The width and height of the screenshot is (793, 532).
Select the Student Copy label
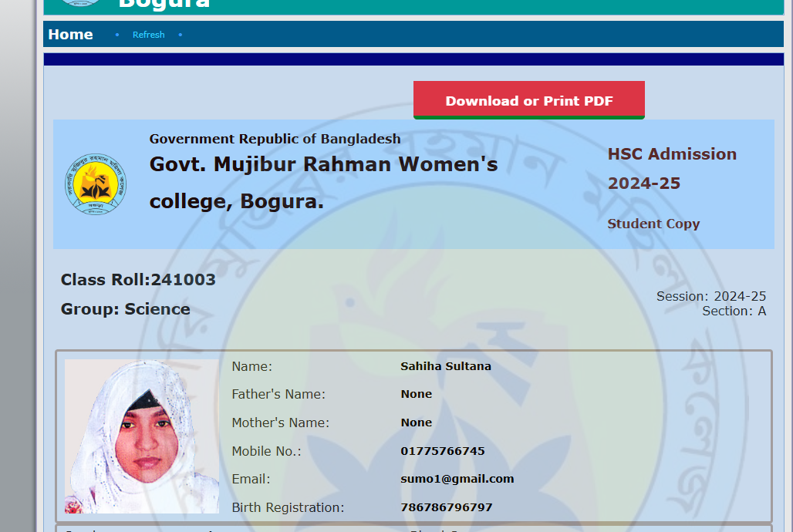(x=653, y=224)
